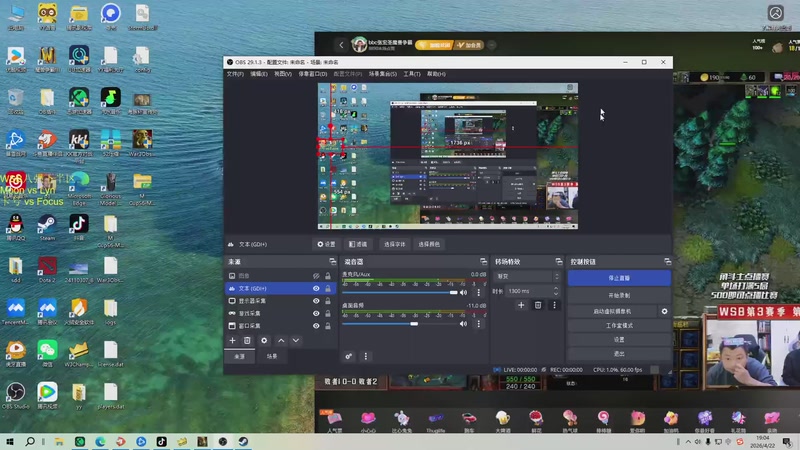This screenshot has width=800, height=450.
Task: Open Dota 2 desktop shortcut
Action: click(x=47, y=270)
